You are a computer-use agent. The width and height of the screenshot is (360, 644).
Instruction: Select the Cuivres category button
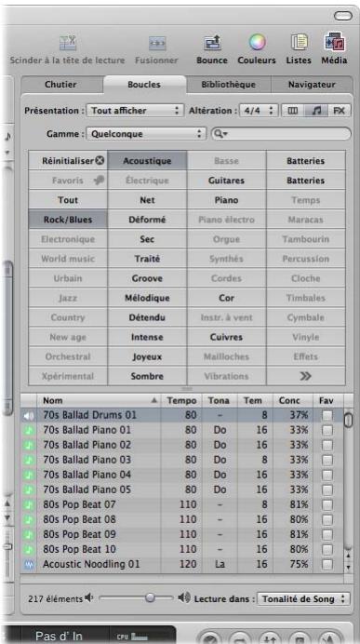click(x=227, y=337)
